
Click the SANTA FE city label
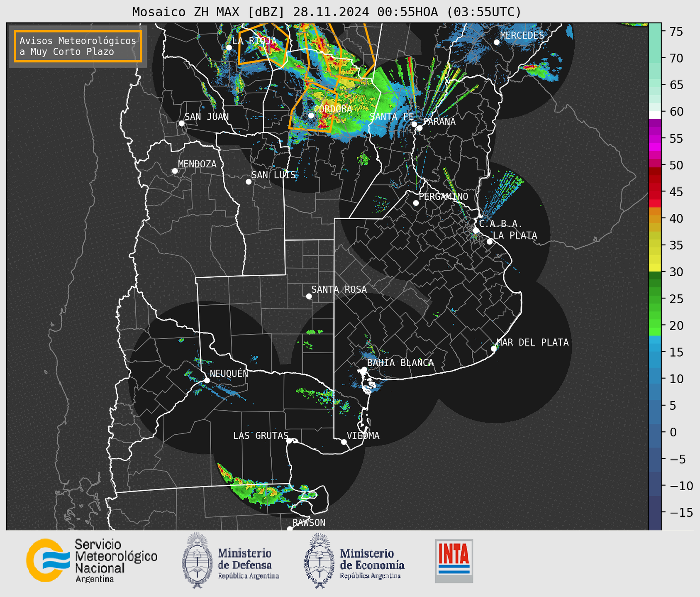coord(392,117)
